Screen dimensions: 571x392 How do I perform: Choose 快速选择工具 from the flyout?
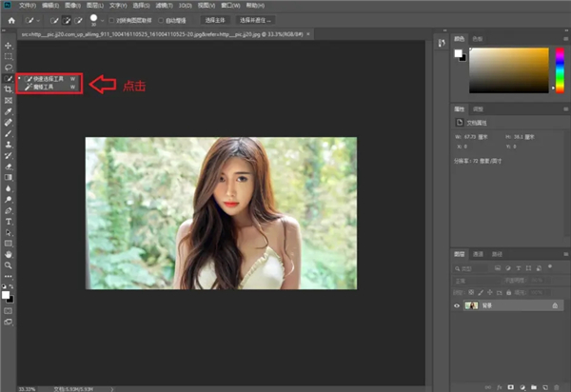click(49, 79)
